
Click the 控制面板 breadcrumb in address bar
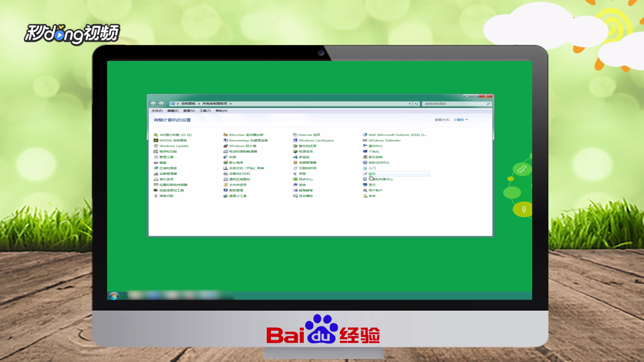189,104
